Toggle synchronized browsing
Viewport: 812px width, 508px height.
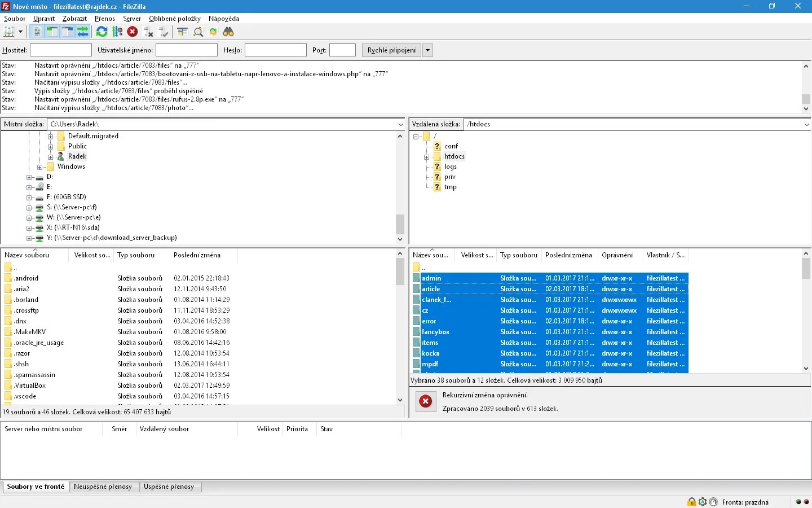[213, 32]
